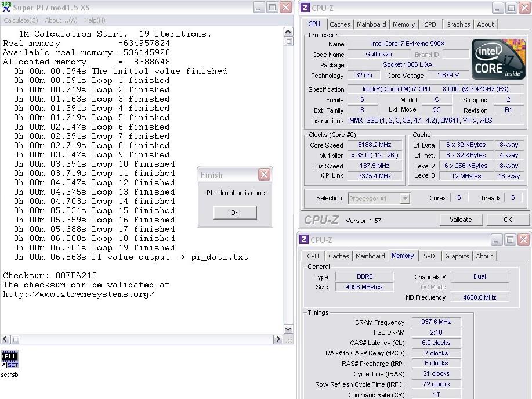Screen dimensions: 532x399
Task: Open About tab in upper CPU-Z
Action: click(x=485, y=24)
